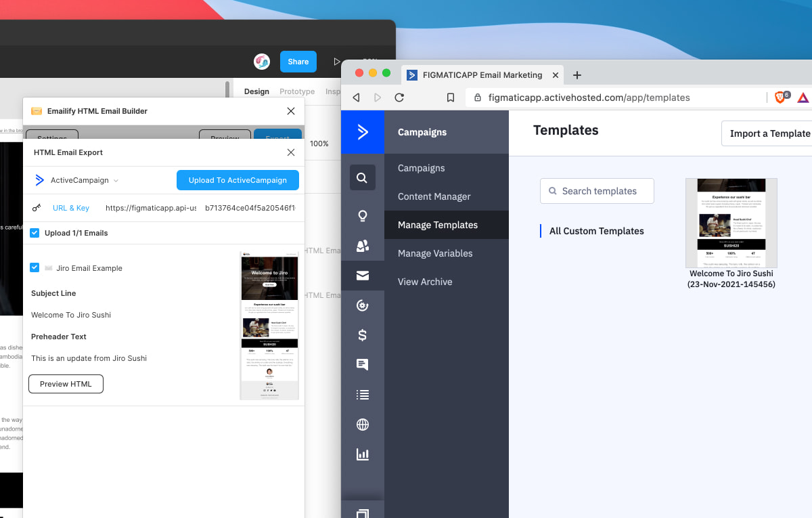This screenshot has height=518, width=812.
Task: Click the URL & Key link
Action: (71, 208)
